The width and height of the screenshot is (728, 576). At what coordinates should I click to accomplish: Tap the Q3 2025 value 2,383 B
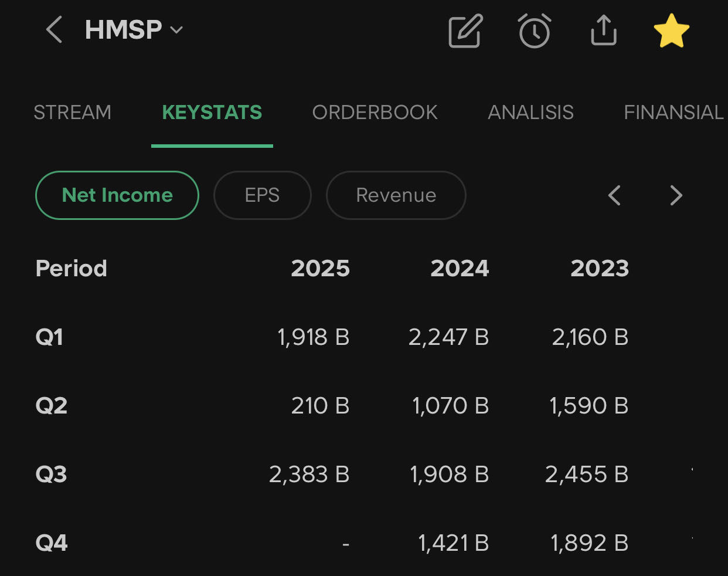[309, 475]
